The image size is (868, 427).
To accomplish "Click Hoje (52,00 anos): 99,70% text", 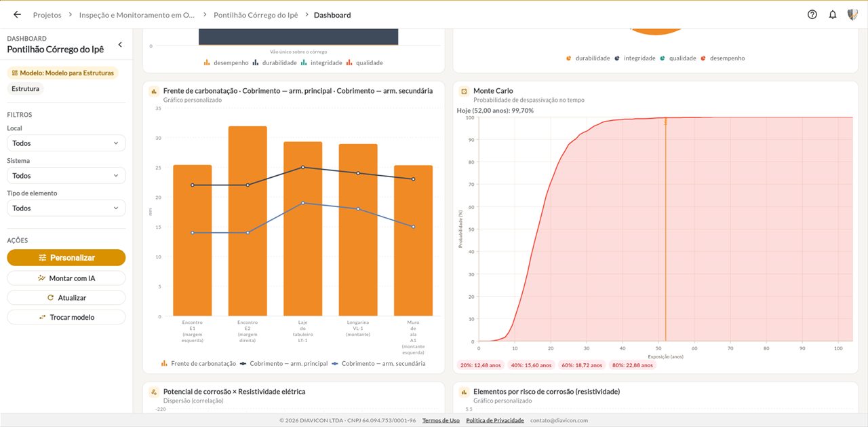I will [x=495, y=111].
